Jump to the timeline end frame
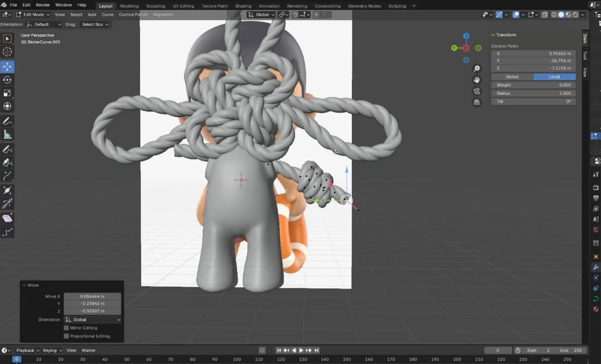Image resolution: width=601 pixels, height=364 pixels. 316,350
